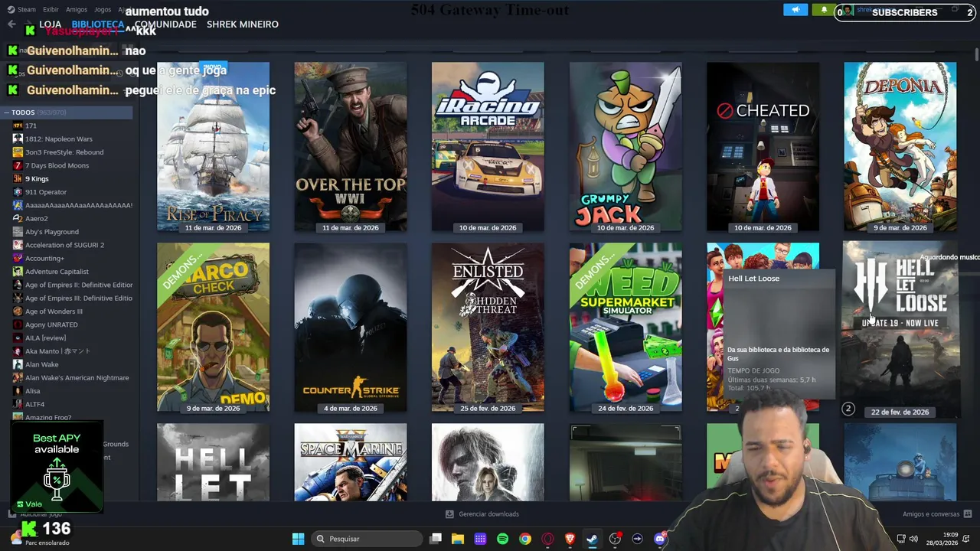Open Google Chrome from the taskbar
This screenshot has height=551, width=980.
pos(524,539)
